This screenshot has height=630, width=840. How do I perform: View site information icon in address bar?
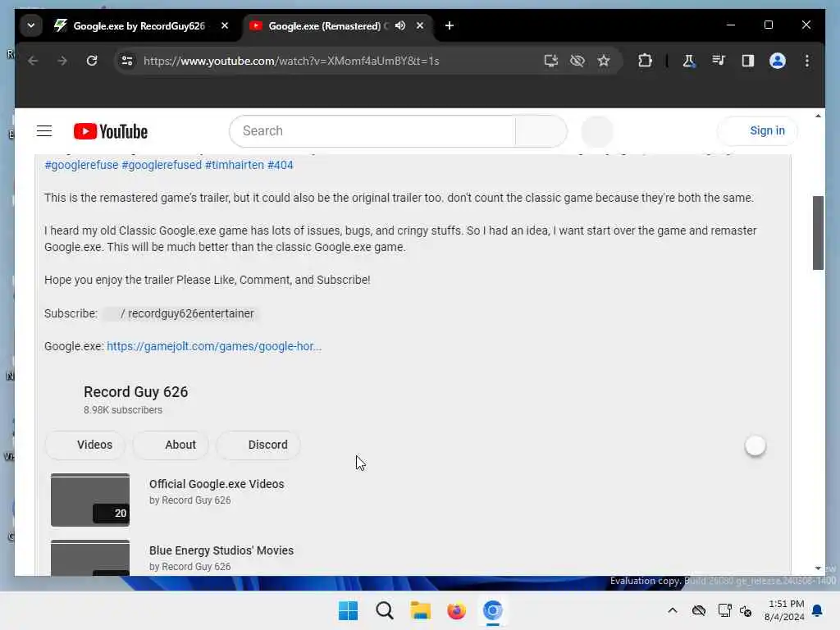click(x=127, y=61)
